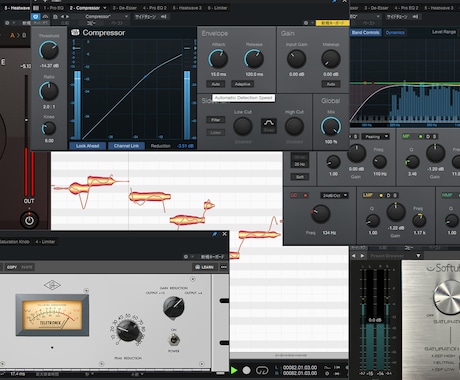Select the Band Controls view in Pro EQ
Image resolution: width=460 pixels, height=380 pixels.
[366, 32]
